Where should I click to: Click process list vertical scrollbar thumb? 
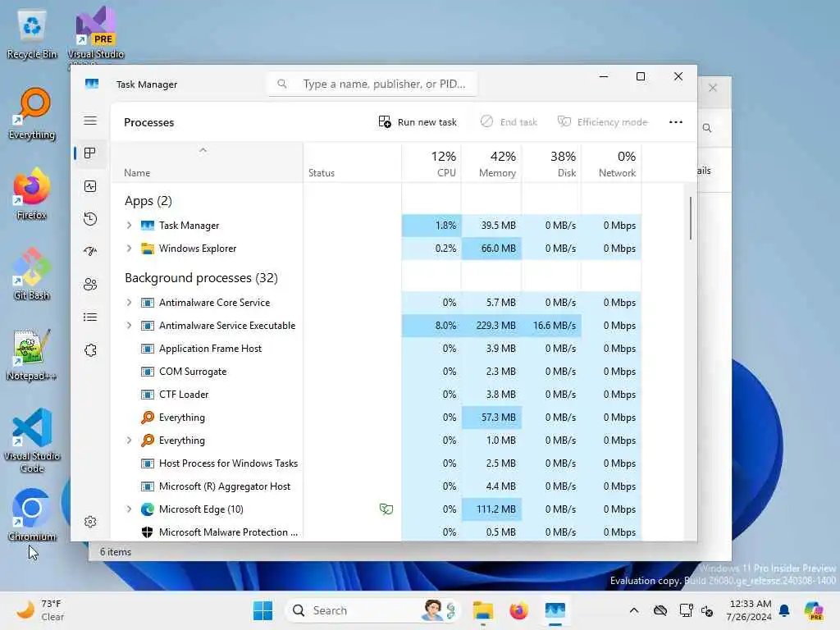click(x=690, y=218)
